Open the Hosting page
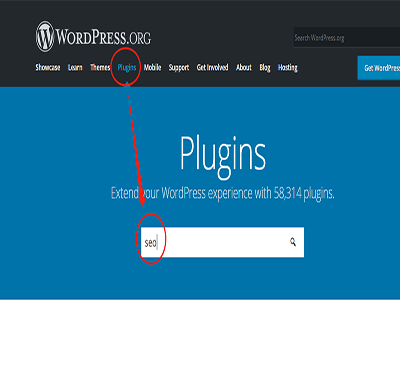Image resolution: width=400 pixels, height=366 pixels. coord(288,68)
